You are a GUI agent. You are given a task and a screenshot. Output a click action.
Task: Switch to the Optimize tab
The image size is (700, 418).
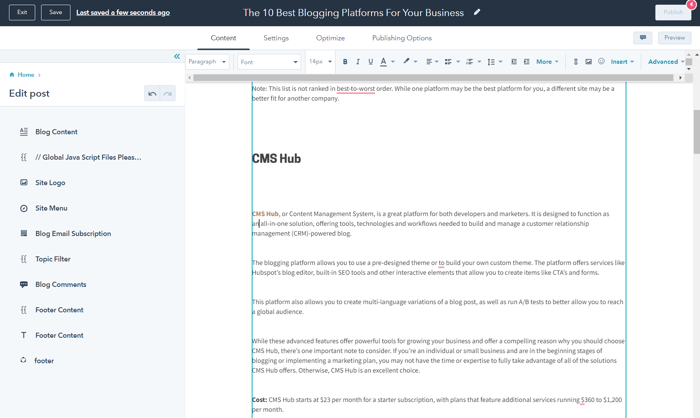point(330,38)
